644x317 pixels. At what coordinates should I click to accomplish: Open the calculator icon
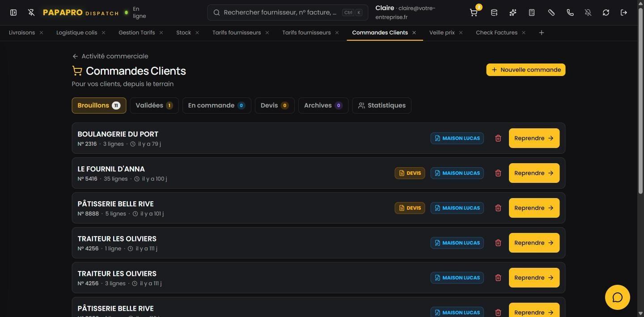(532, 13)
